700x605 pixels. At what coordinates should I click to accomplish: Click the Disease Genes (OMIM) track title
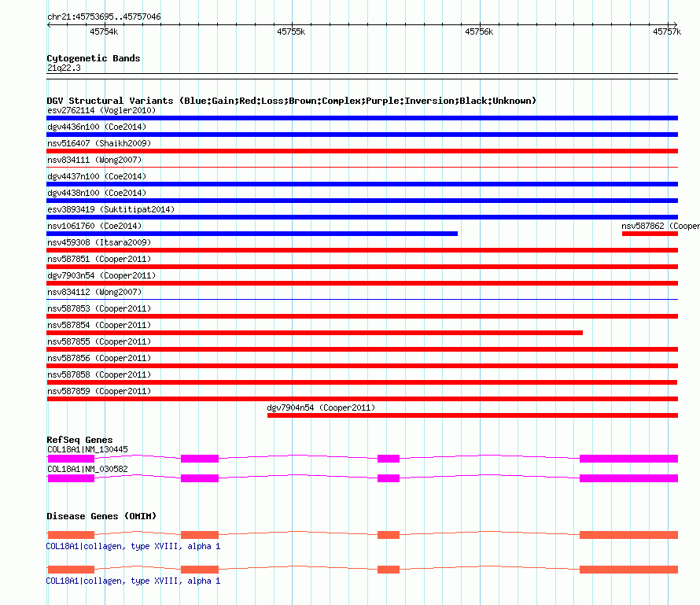pos(101,516)
